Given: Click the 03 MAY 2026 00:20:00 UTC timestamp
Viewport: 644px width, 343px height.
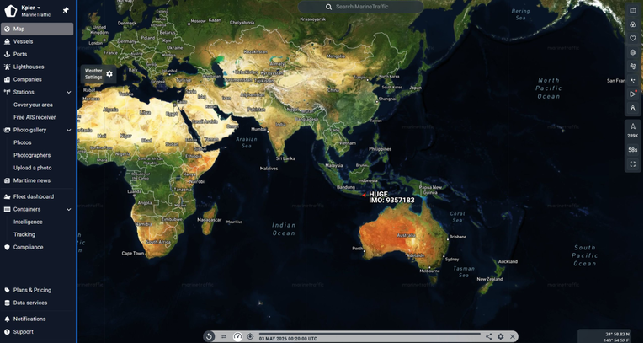Looking at the screenshot, I should point(288,339).
